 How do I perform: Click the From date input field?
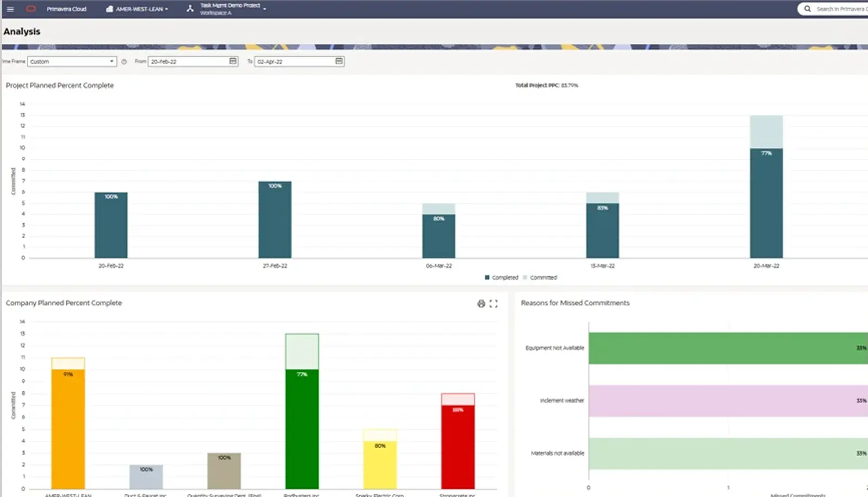click(188, 62)
